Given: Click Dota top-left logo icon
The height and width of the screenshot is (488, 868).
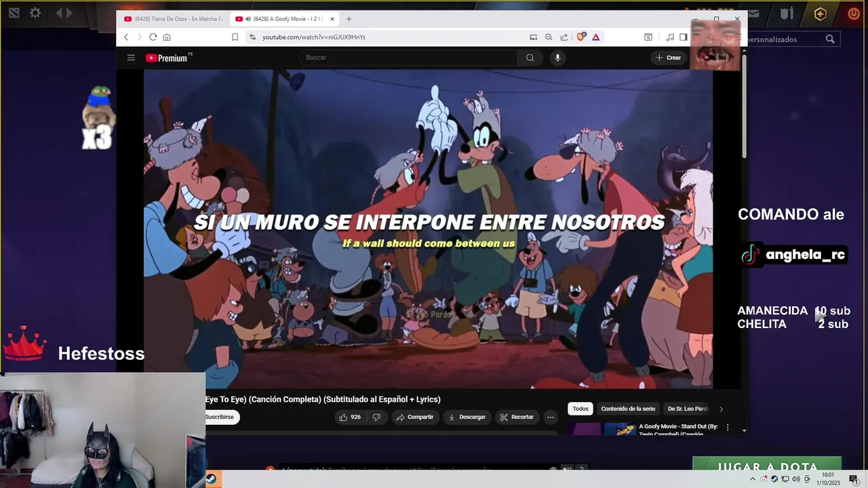Looking at the screenshot, I should click(14, 13).
